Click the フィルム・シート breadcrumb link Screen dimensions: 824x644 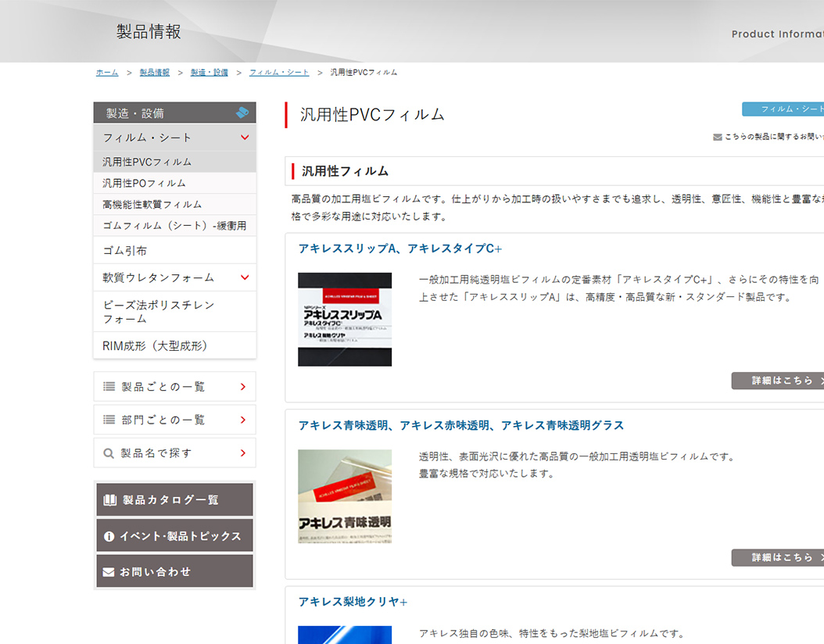pyautogui.click(x=279, y=73)
